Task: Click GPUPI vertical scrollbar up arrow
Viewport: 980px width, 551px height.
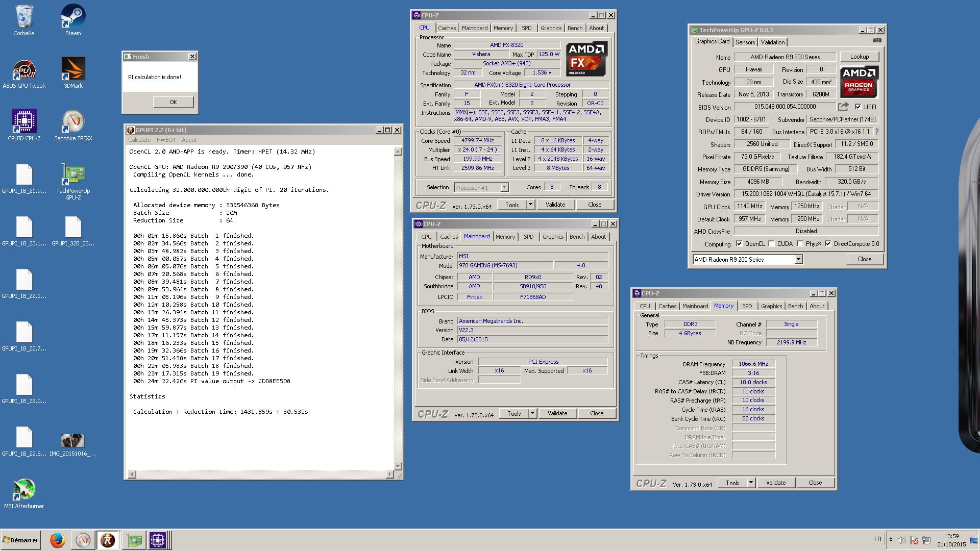Action: click(398, 152)
